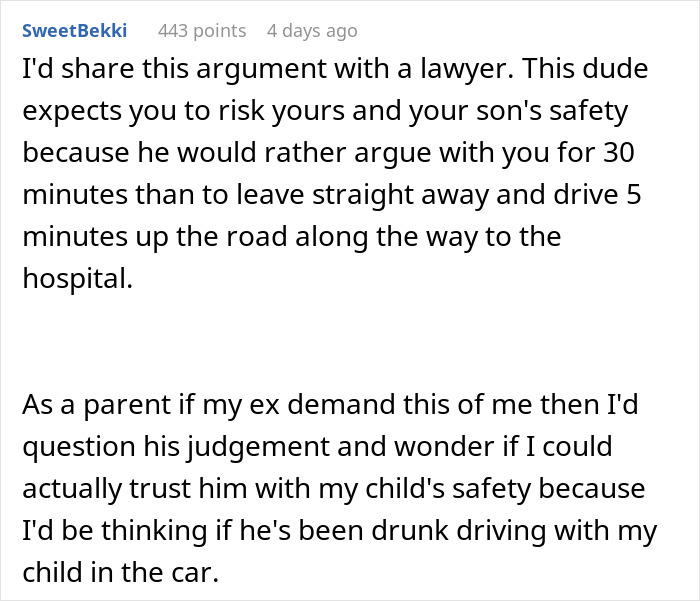Image resolution: width=700 pixels, height=601 pixels.
Task: Click the 443 points score
Action: (202, 31)
